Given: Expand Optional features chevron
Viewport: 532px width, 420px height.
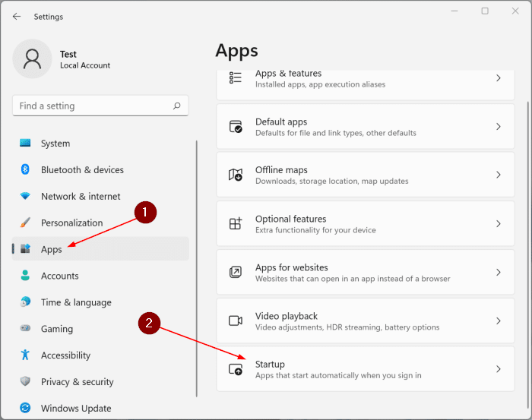Looking at the screenshot, I should coord(499,224).
